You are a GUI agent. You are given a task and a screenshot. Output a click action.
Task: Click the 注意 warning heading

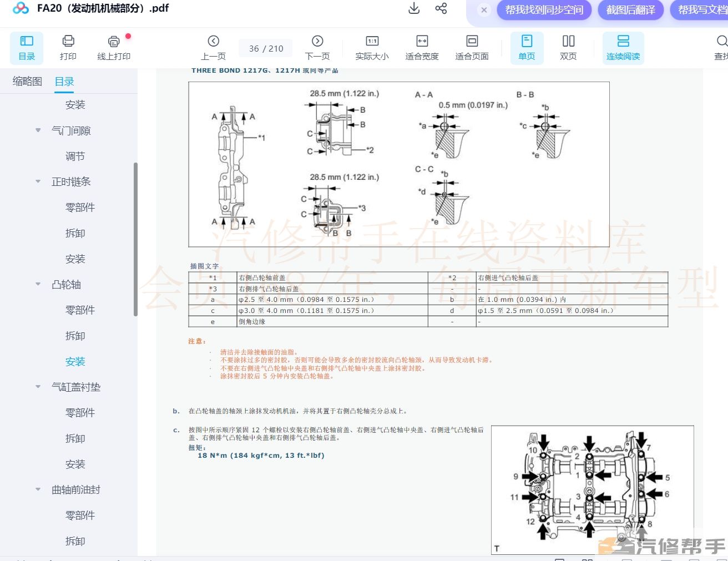pyautogui.click(x=197, y=341)
